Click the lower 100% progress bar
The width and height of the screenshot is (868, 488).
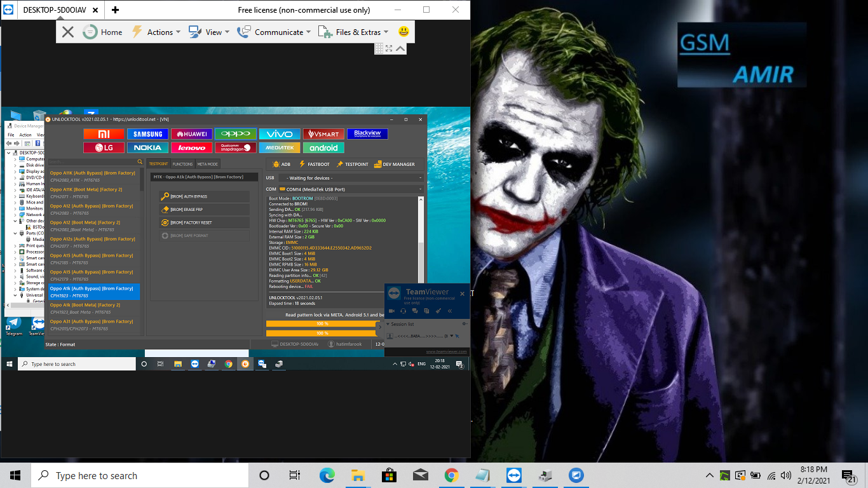point(322,333)
